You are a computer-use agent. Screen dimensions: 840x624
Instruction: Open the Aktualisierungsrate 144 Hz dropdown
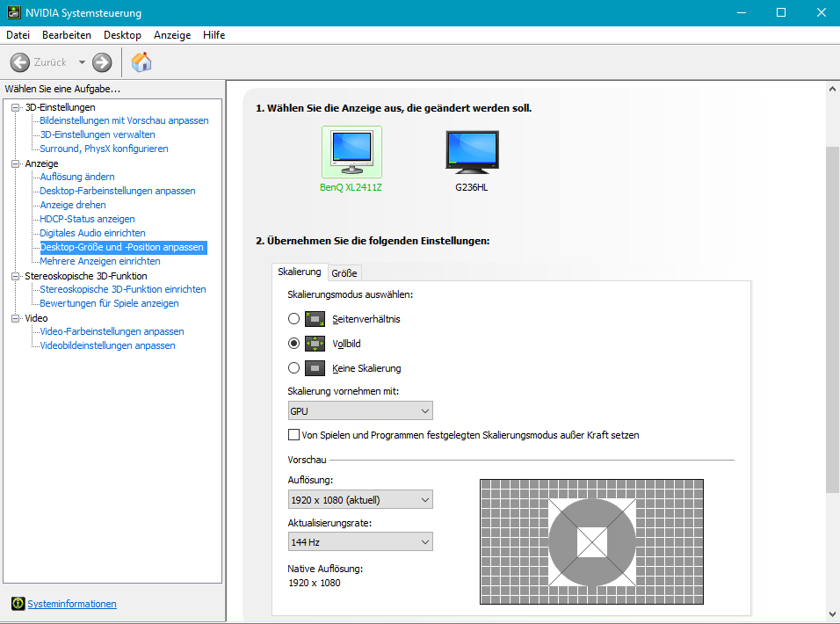pos(360,542)
